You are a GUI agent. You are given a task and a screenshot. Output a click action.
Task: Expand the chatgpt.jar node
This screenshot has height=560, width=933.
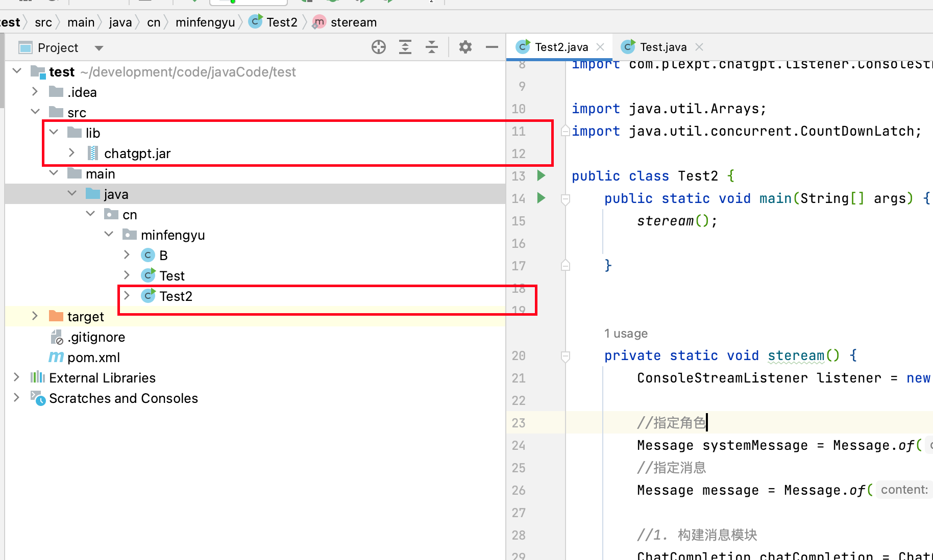(x=72, y=153)
